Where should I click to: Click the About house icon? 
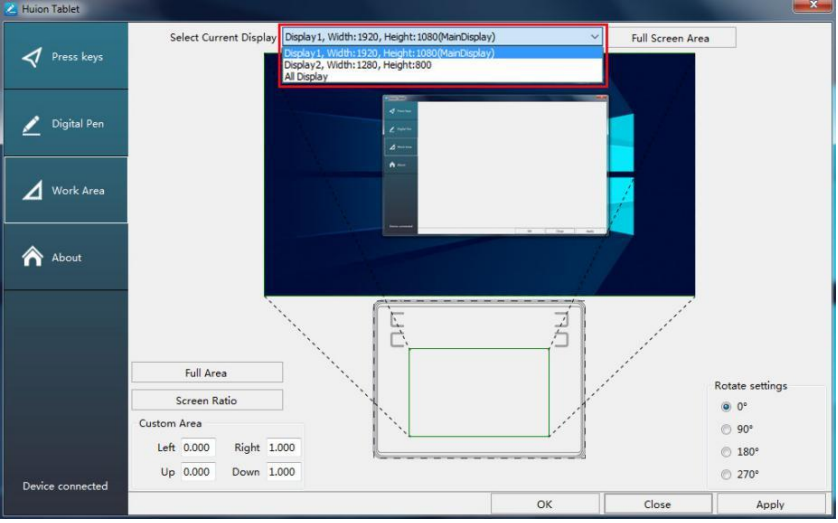pos(32,256)
